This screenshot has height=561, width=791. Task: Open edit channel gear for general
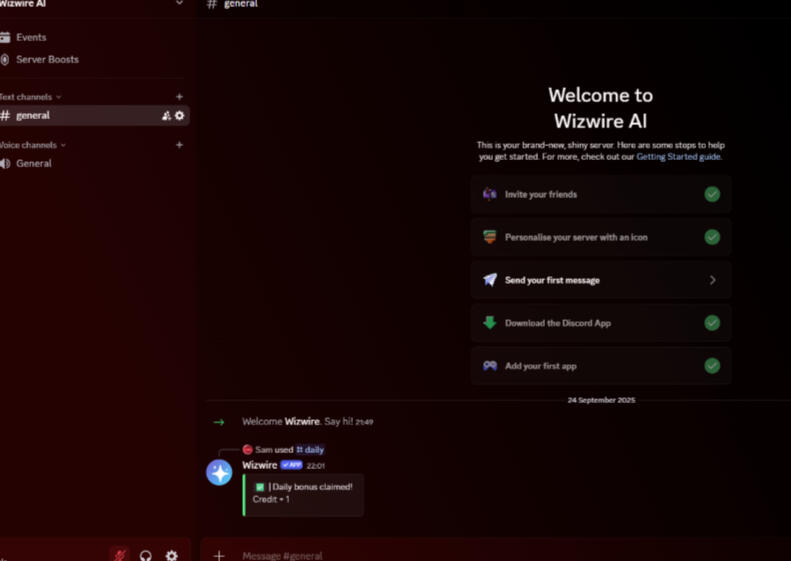tap(180, 116)
